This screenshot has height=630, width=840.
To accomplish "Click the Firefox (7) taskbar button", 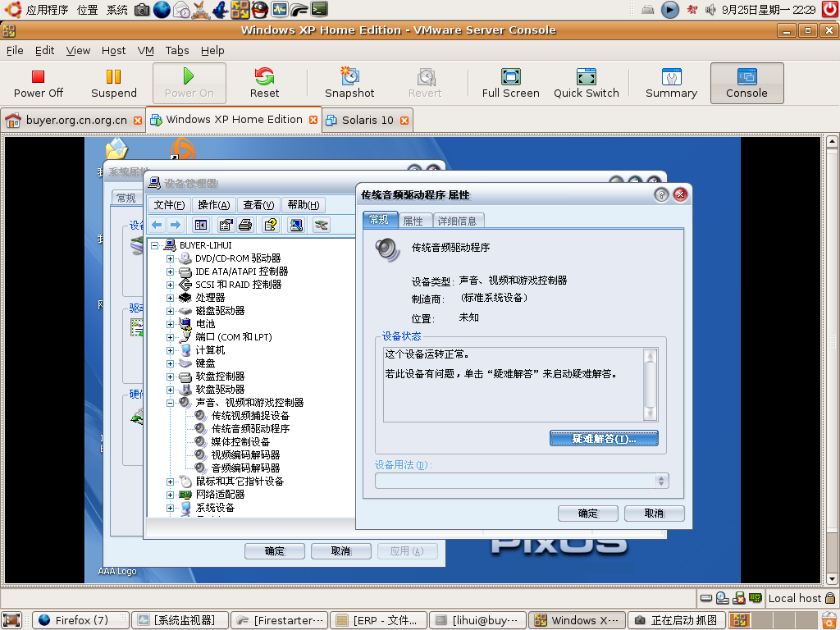I will point(81,620).
